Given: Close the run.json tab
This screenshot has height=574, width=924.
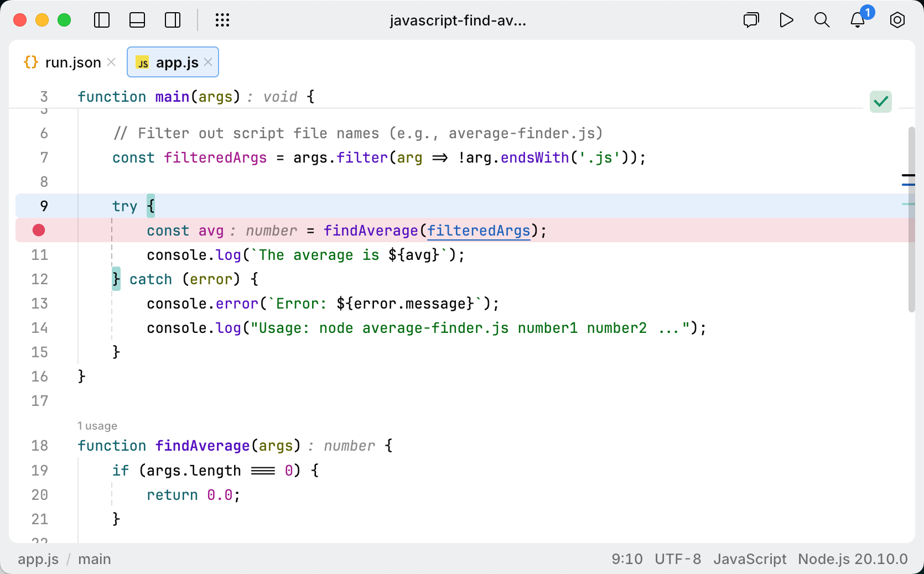Looking at the screenshot, I should 111,62.
